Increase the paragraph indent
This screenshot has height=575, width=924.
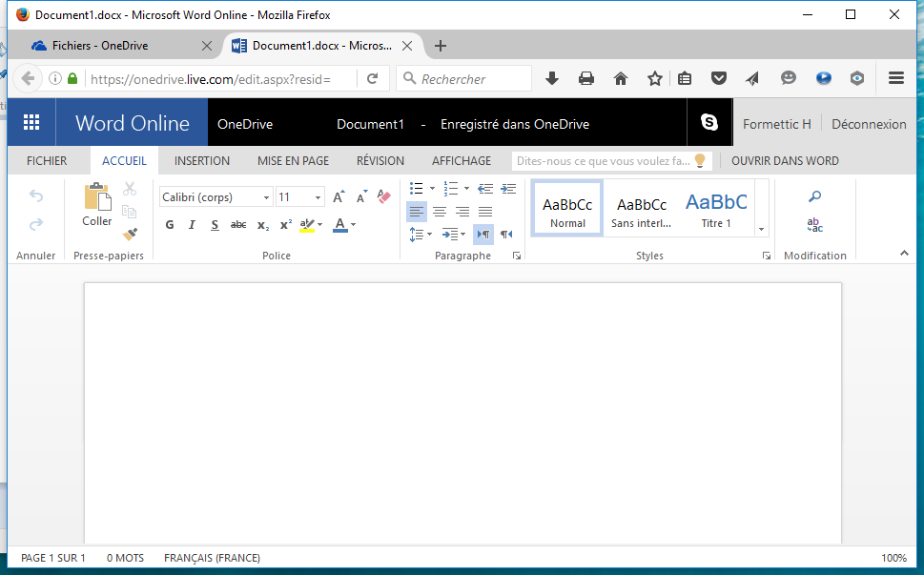(508, 189)
